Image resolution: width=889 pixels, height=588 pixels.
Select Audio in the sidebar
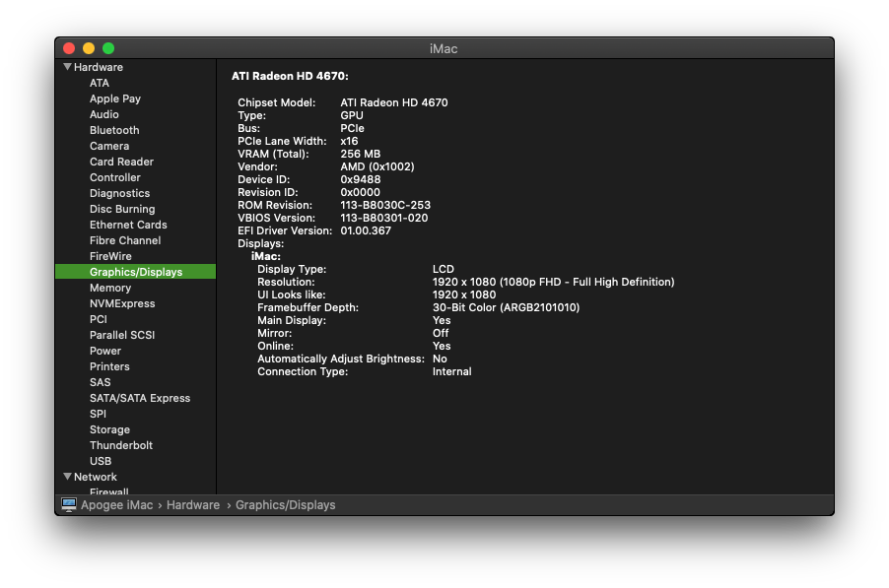click(x=103, y=114)
